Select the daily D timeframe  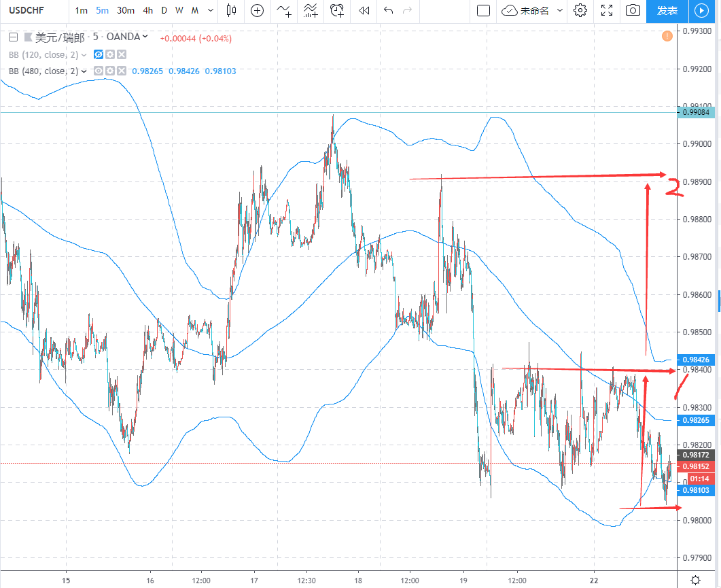pos(164,10)
